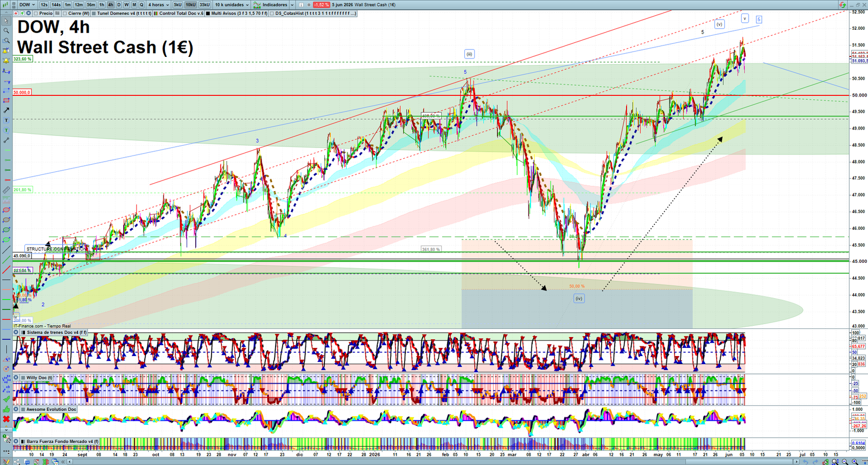
Task: Select the red rectangle drawing tool
Action: (6, 100)
